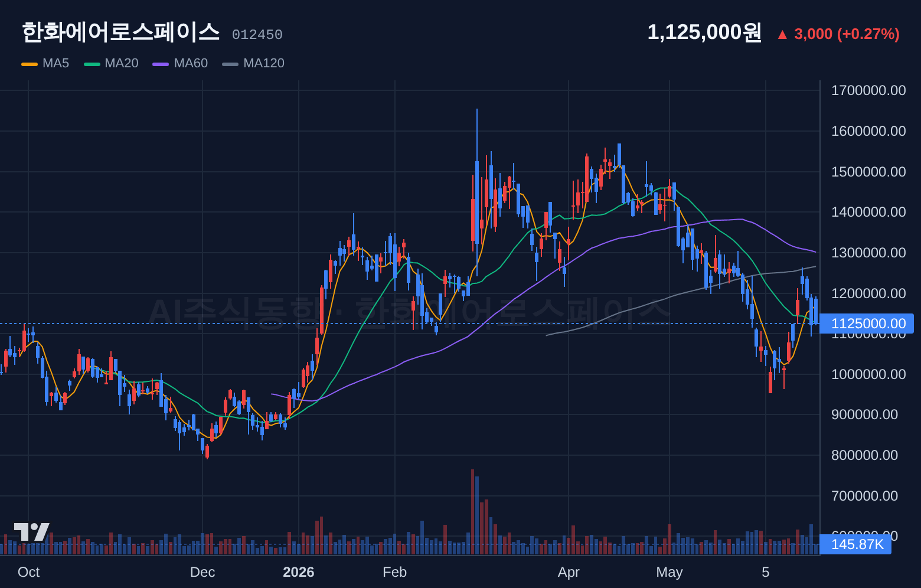
Task: Click the 1200000.00 price axis label
Action: [868, 293]
